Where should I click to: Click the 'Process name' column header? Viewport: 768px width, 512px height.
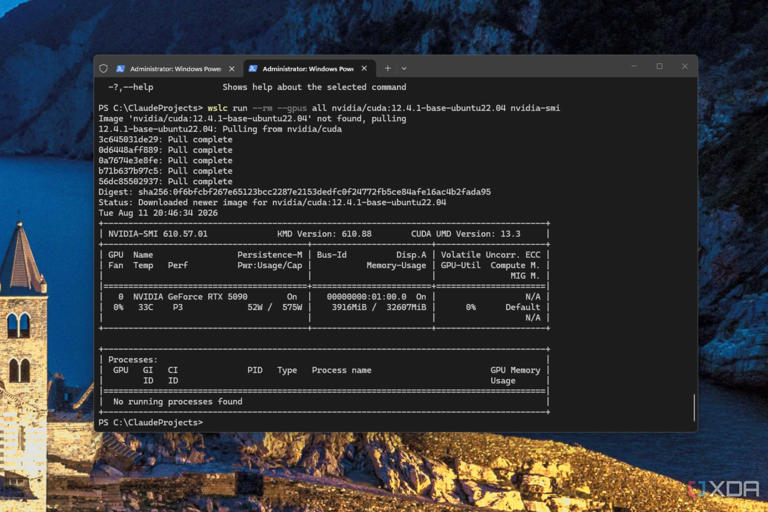(341, 370)
